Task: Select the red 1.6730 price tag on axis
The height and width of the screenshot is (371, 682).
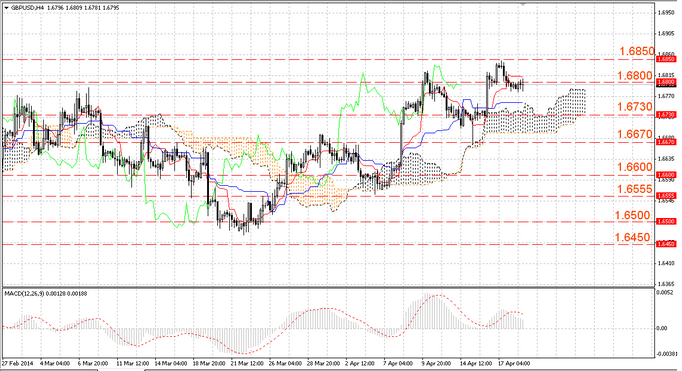Action: (666, 115)
